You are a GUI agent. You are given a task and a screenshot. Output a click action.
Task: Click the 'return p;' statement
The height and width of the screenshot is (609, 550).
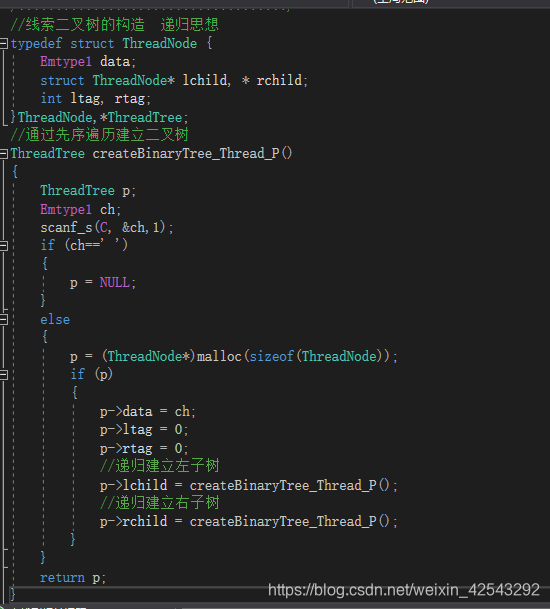(x=73, y=578)
